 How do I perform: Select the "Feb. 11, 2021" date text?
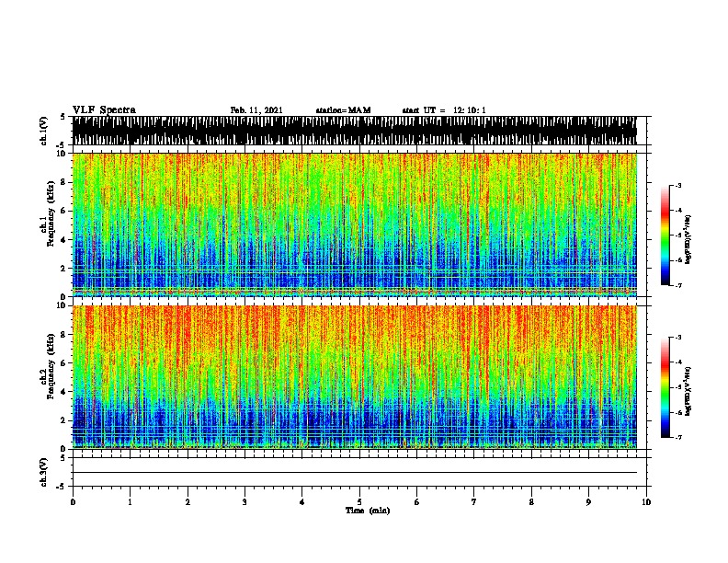coord(256,110)
